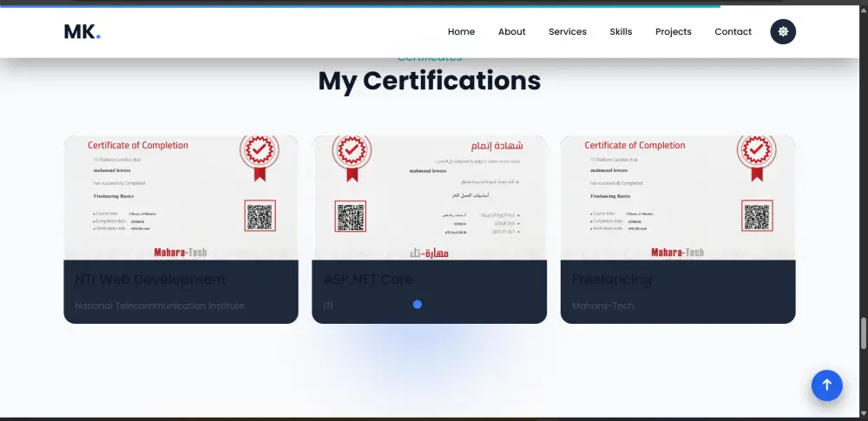Click the Freelancing card title
Viewport: 868px width, 421px height.
click(612, 280)
